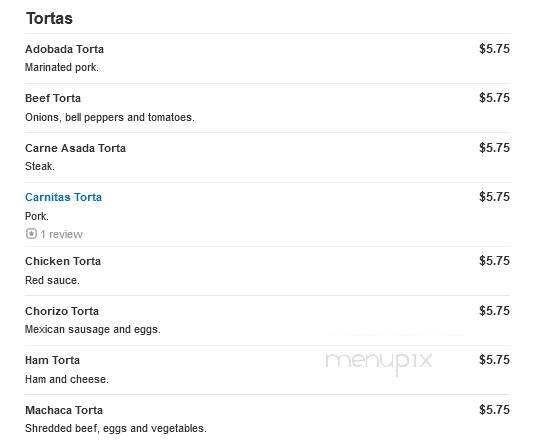Select the Carne Asada Torta heading
This screenshot has width=558, height=443.
click(75, 148)
